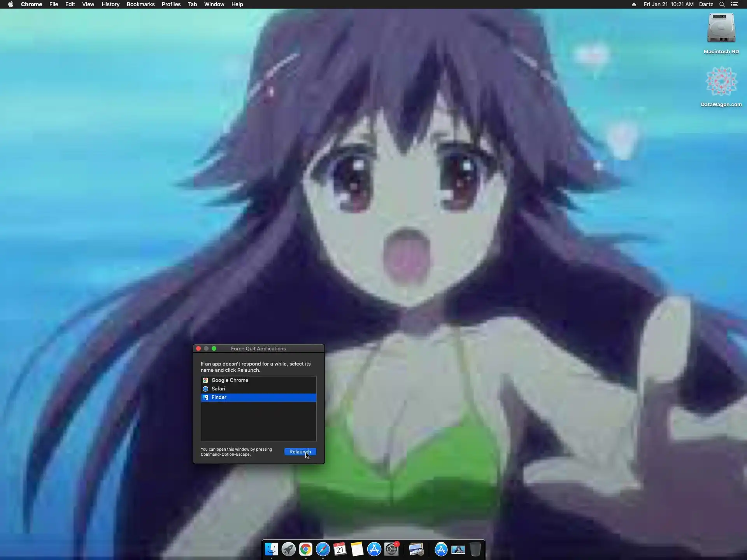Open Calendar icon showing 21
This screenshot has height=560, width=747.
pos(340,549)
